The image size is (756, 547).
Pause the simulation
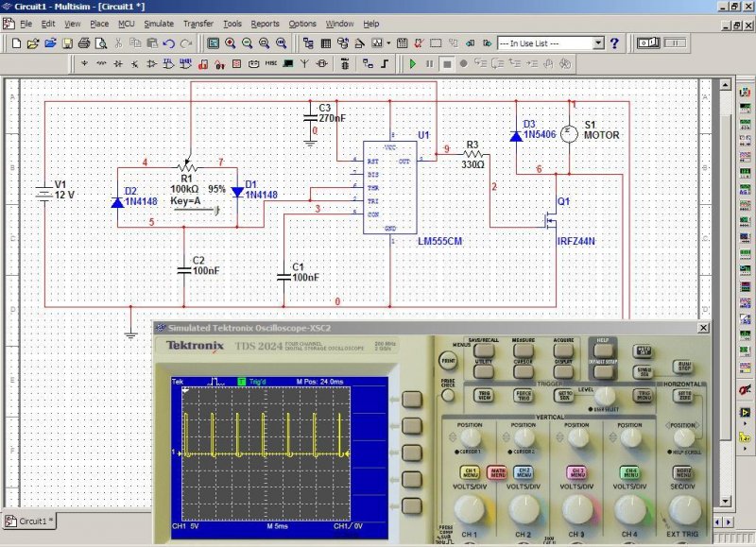coord(430,63)
